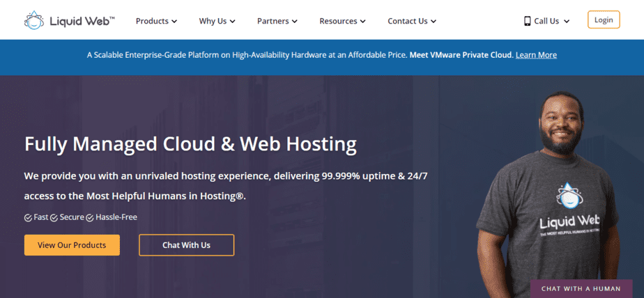Open the Resources menu
This screenshot has width=644, height=298.
click(x=342, y=21)
